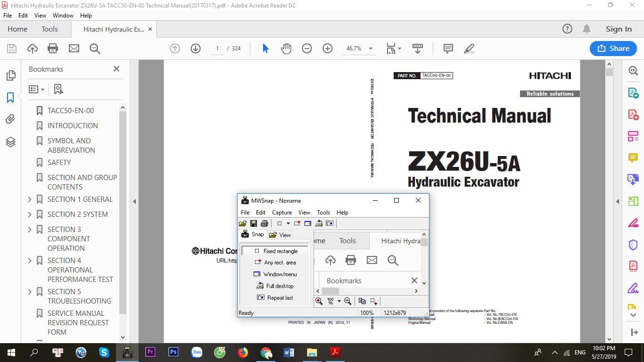Go to next page with down arrow
The image size is (644, 362).
(196, 49)
